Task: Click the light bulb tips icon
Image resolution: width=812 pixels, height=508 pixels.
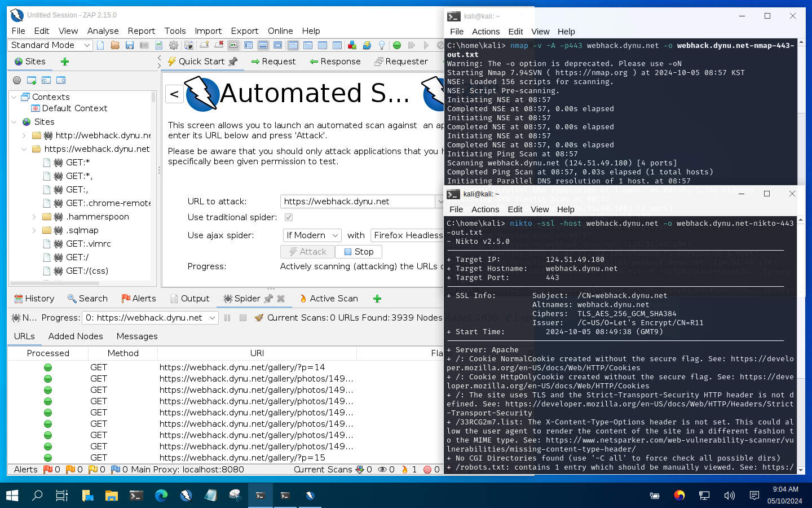Action: [382, 45]
